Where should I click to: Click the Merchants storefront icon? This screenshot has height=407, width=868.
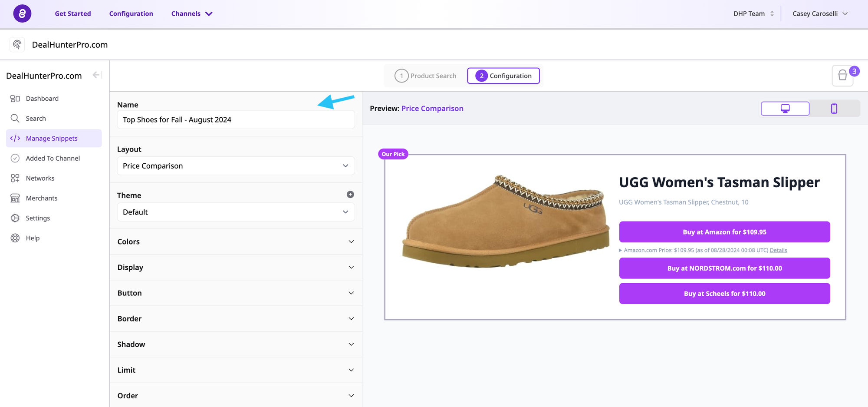[15, 198]
